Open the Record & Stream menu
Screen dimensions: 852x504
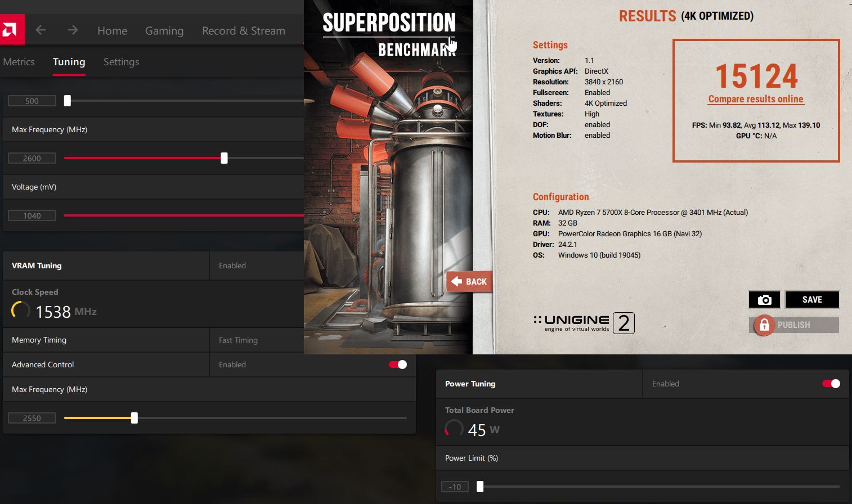tap(244, 30)
